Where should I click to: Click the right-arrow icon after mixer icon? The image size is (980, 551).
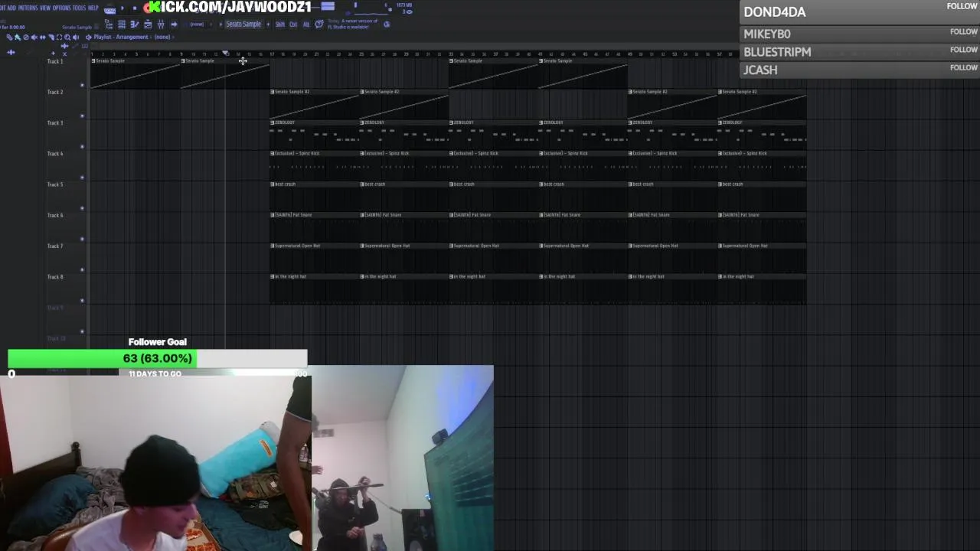tap(174, 24)
